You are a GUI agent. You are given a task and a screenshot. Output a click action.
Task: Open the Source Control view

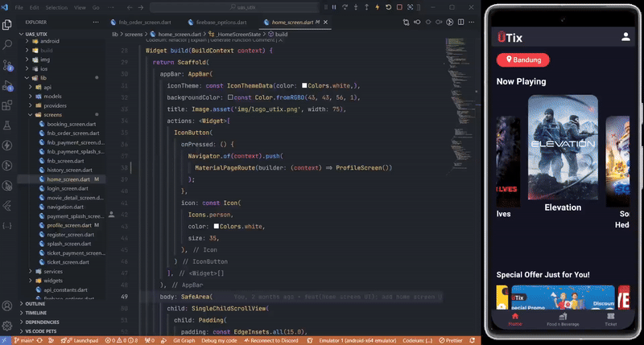7,67
